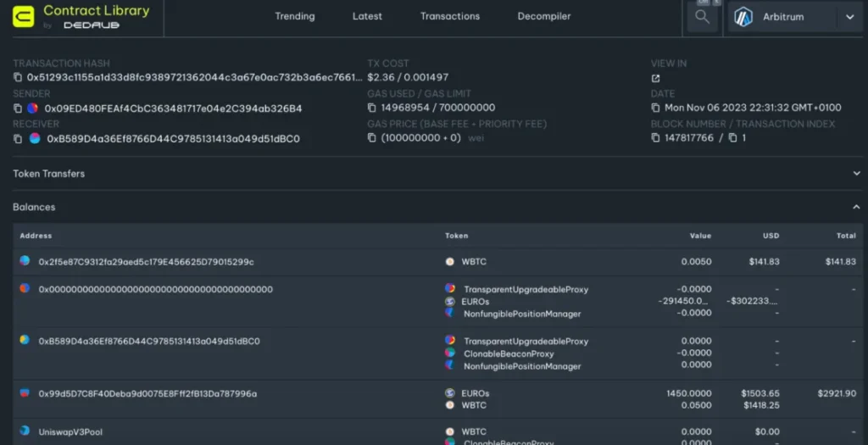Click the search magnifier icon
The height and width of the screenshot is (445, 868).
tap(702, 17)
